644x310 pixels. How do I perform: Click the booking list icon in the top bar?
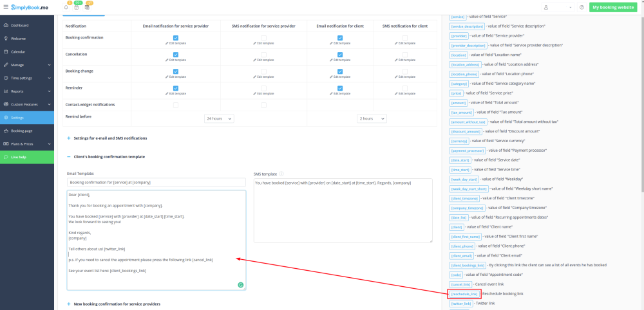click(87, 8)
